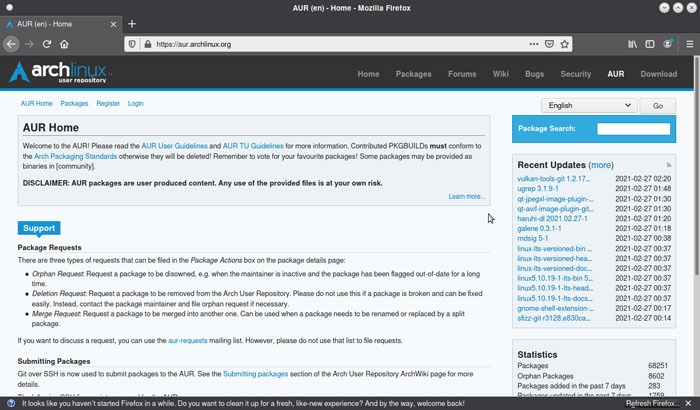The width and height of the screenshot is (700, 410).
Task: Bookmark this page with the star icon
Action: (x=566, y=44)
